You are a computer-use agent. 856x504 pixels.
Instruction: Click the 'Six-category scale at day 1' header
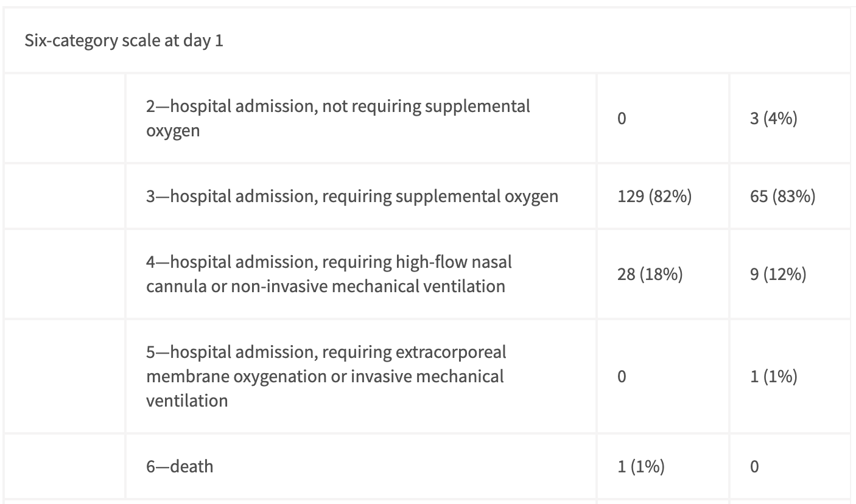point(124,43)
